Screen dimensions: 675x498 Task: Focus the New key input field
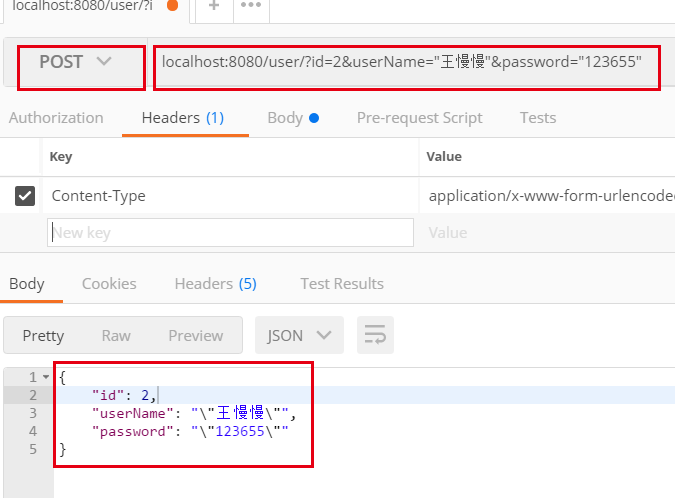(x=230, y=232)
